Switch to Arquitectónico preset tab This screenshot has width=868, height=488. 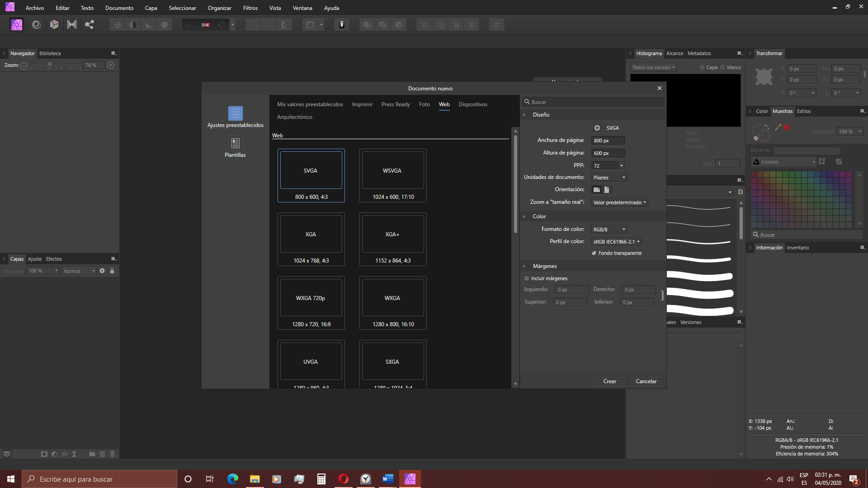tap(294, 117)
